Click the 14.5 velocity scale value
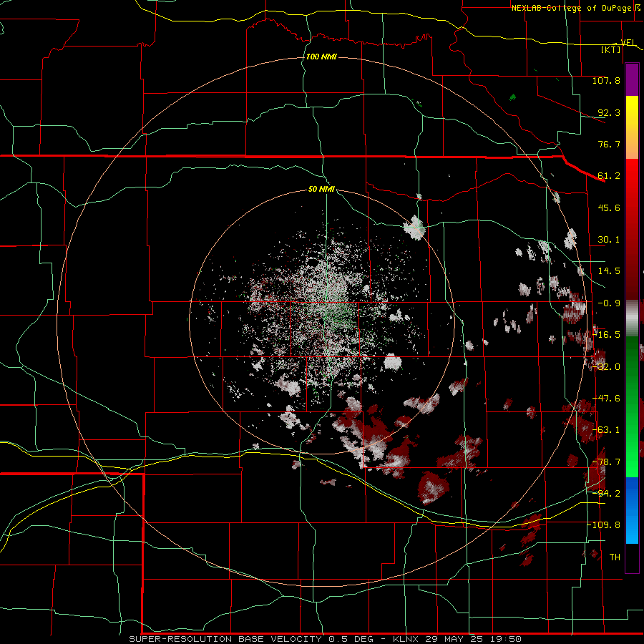 [609, 271]
